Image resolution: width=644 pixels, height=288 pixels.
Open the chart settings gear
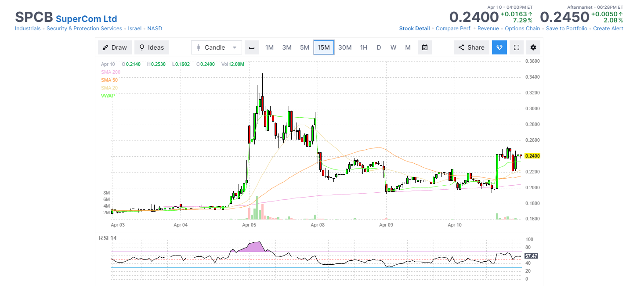pos(533,47)
